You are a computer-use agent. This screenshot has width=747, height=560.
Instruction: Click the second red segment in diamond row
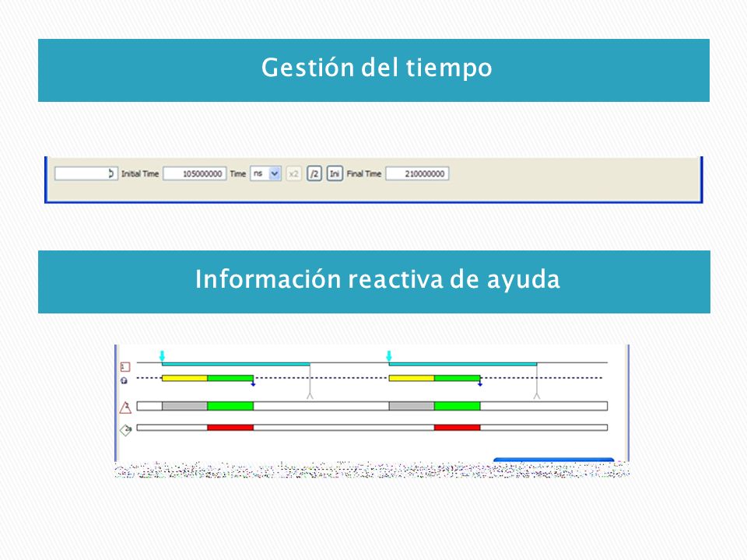pos(457,428)
